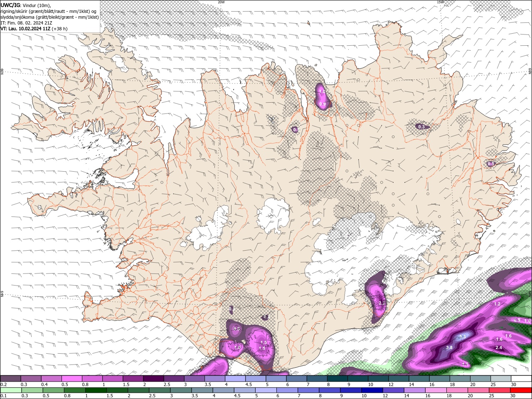Click the deep blue swatch starting at 10 in lower legend

coord(372,390)
